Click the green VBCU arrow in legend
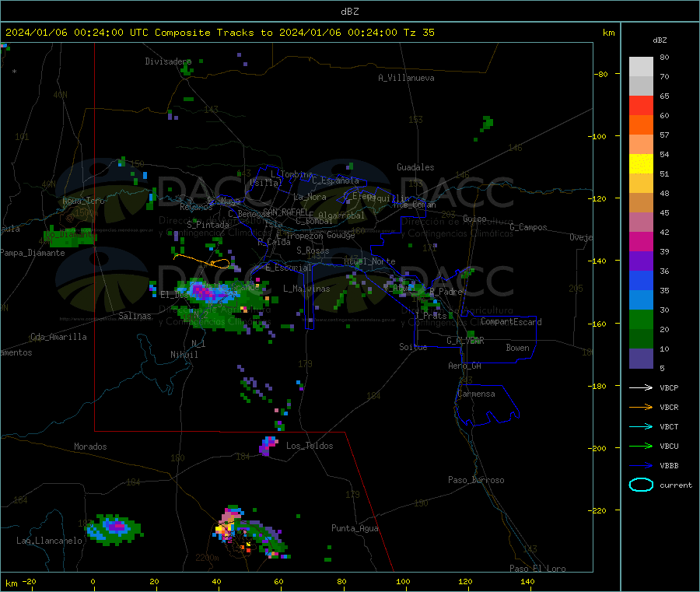 [641, 446]
